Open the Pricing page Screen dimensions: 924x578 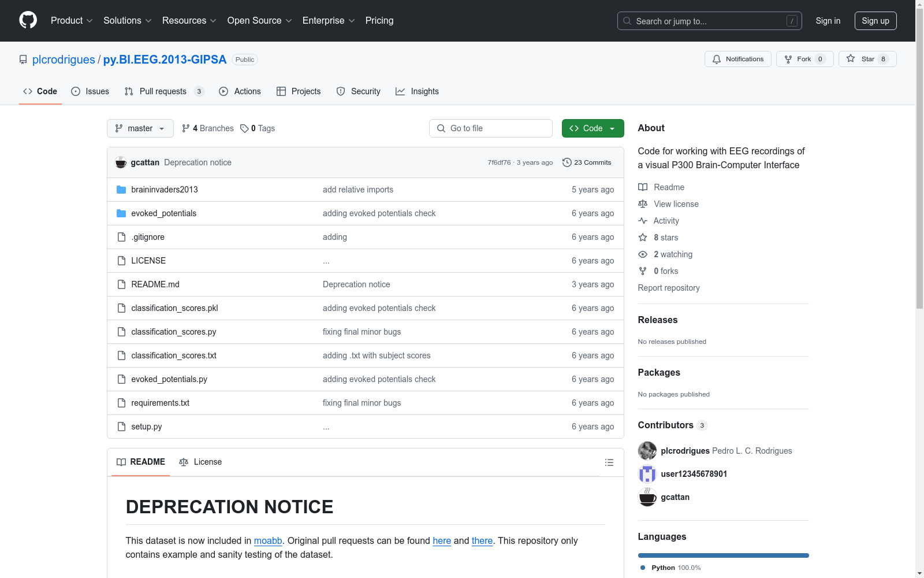coord(379,20)
